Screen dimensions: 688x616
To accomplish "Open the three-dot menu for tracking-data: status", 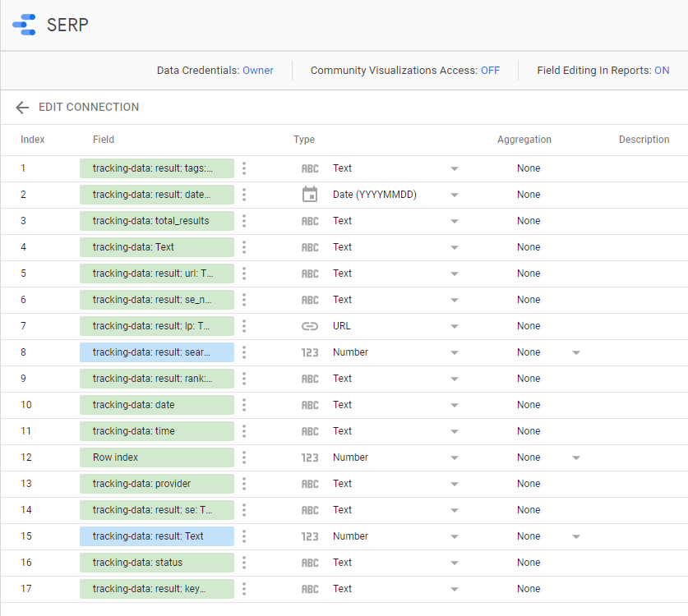I will click(x=244, y=563).
